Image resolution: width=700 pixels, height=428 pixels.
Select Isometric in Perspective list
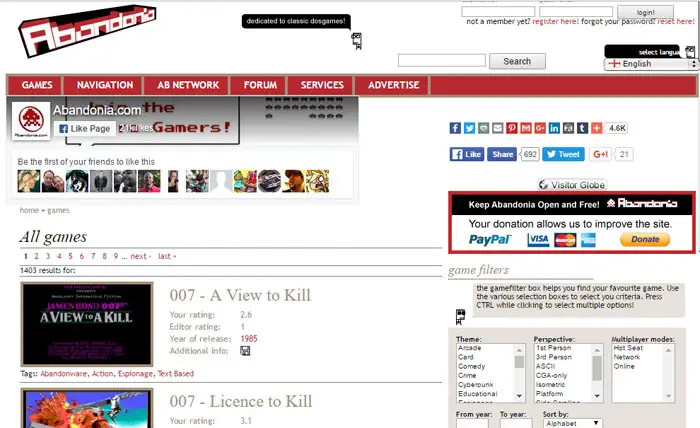click(x=550, y=384)
